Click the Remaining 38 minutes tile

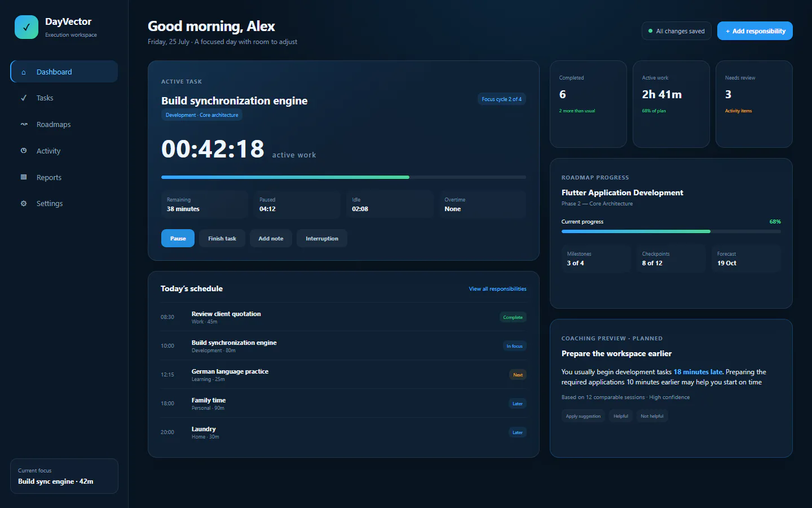coord(205,204)
